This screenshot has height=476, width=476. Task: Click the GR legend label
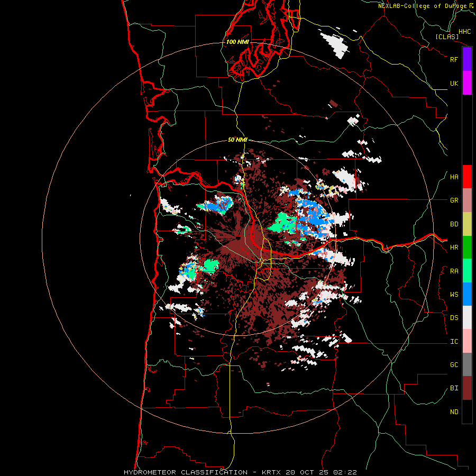point(454,200)
